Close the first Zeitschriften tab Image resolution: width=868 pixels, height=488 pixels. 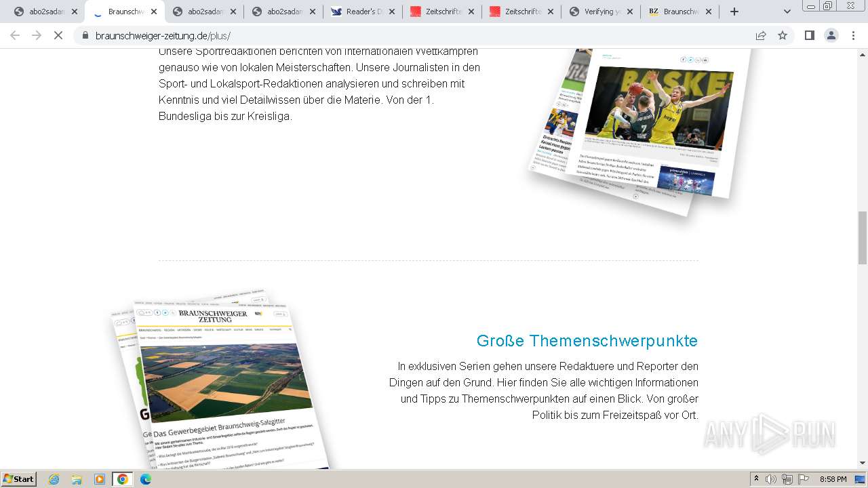(471, 12)
